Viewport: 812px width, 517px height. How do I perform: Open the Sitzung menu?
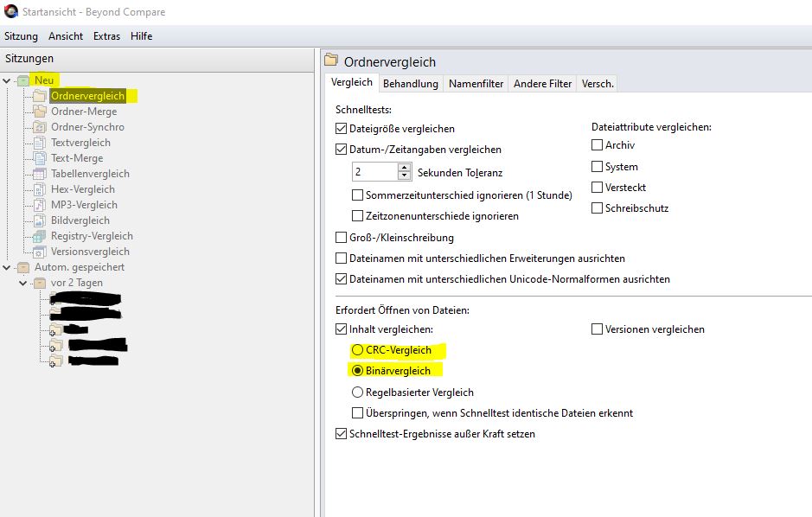(x=22, y=36)
